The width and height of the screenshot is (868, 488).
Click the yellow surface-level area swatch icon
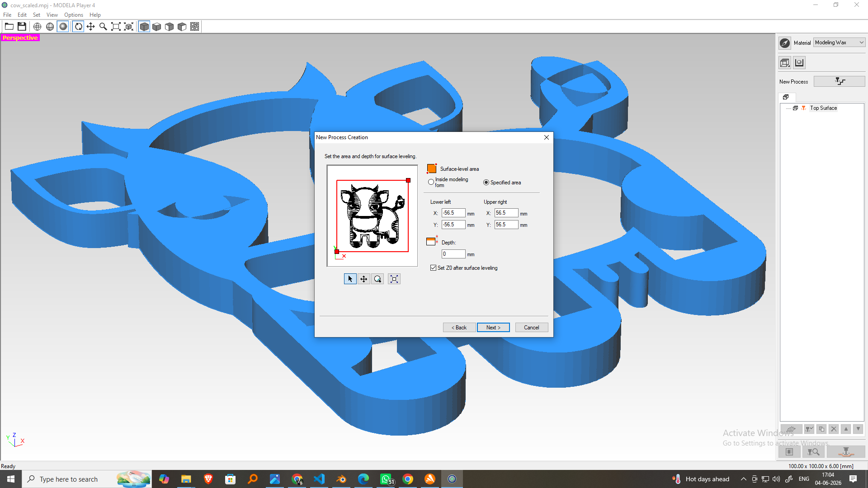[x=432, y=169]
